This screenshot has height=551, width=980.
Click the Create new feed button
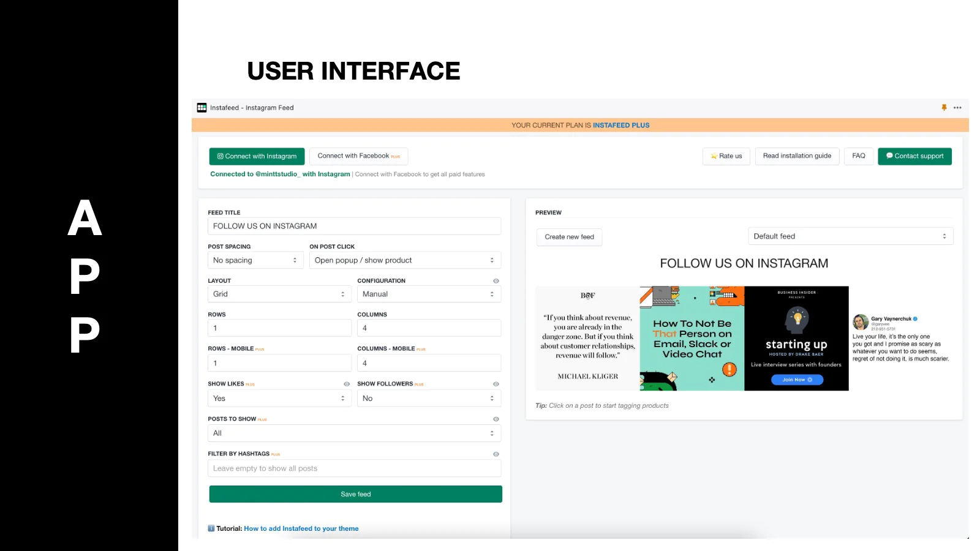pos(569,237)
